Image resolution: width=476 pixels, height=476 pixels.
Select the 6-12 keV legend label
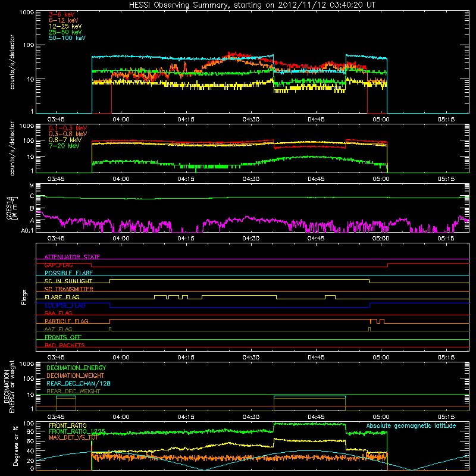(x=64, y=20)
